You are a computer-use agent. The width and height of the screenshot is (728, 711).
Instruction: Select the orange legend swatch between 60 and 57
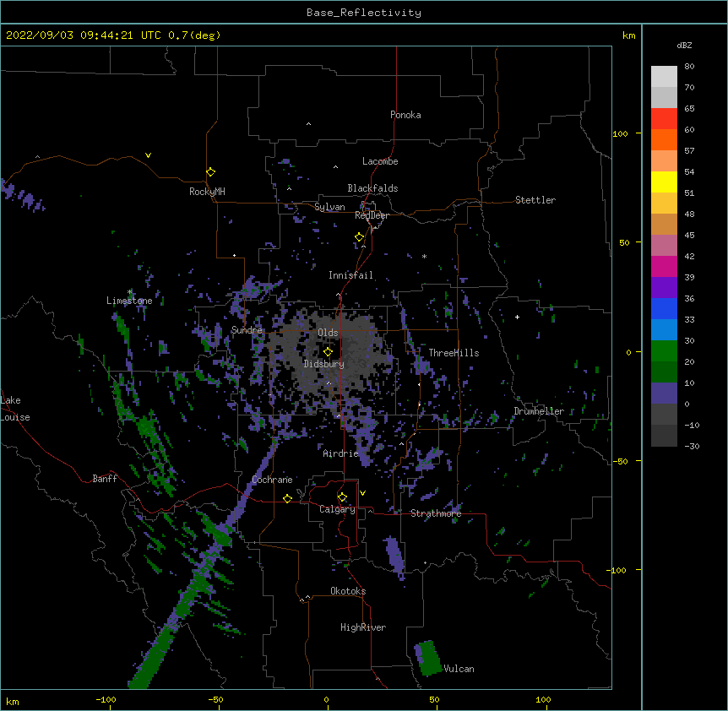point(664,140)
